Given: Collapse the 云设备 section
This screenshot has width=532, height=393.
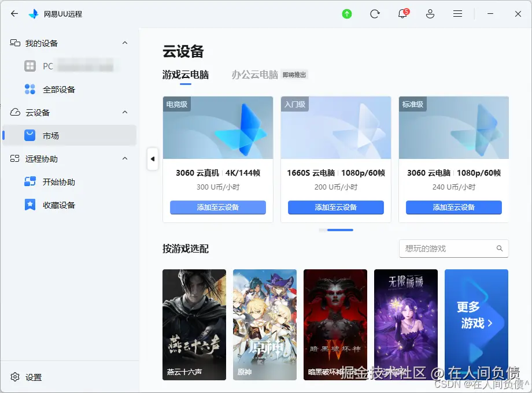Looking at the screenshot, I should tap(125, 112).
